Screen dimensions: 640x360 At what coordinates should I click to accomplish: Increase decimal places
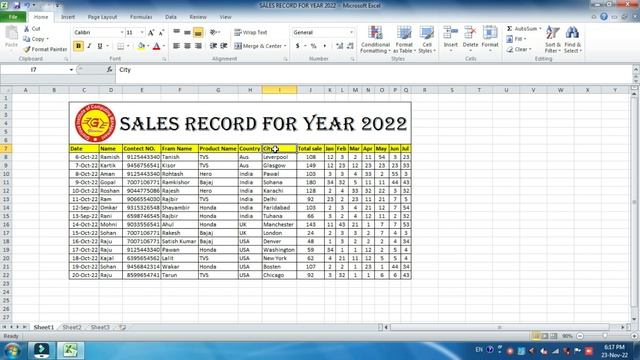340,46
